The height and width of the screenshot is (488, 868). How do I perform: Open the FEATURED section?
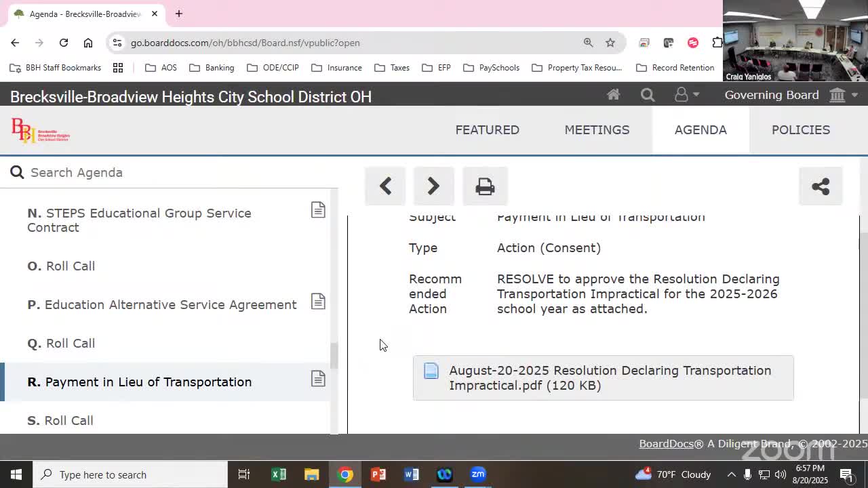coord(487,129)
